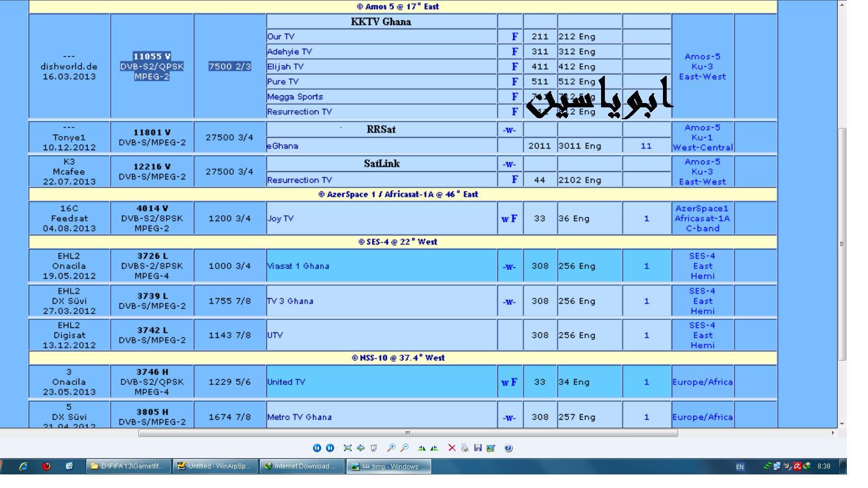
Task: Click the 'AzerSpace1 Africasat-1A C-band' beam cell
Action: pos(703,219)
